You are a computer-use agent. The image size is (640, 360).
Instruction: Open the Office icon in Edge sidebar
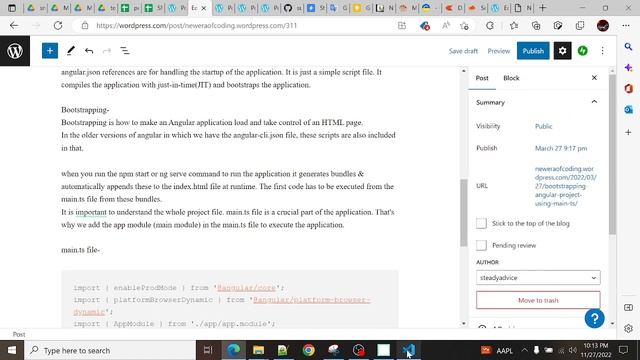tap(628, 89)
